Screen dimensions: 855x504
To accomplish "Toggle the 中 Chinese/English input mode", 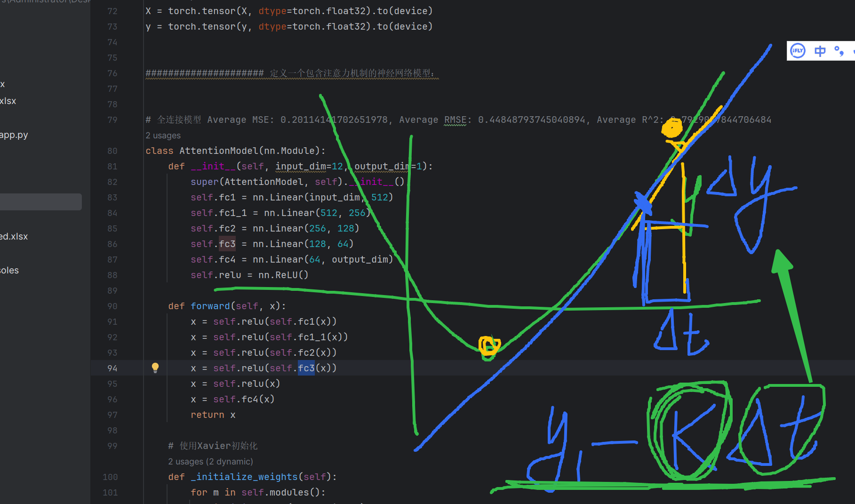I will click(820, 51).
